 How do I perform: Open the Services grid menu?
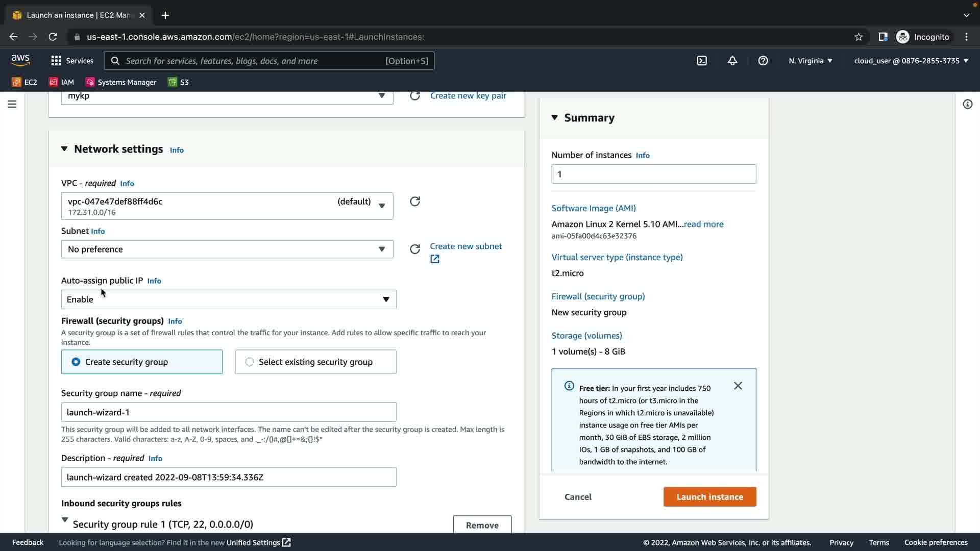pyautogui.click(x=72, y=61)
